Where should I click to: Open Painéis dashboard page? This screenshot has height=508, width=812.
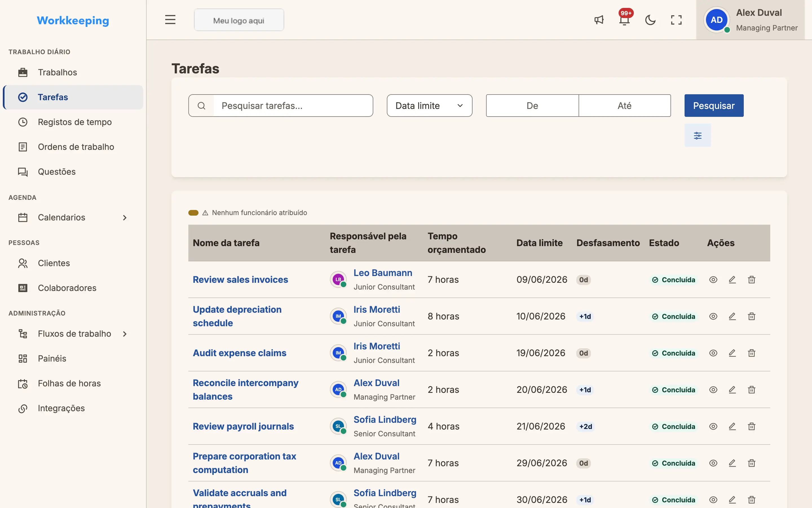73,358
